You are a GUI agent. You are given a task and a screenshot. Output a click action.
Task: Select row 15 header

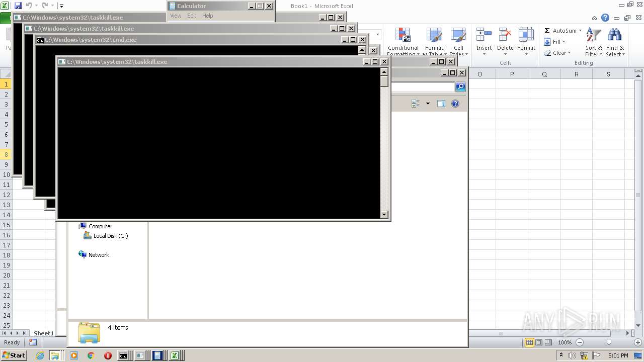tap(6, 225)
